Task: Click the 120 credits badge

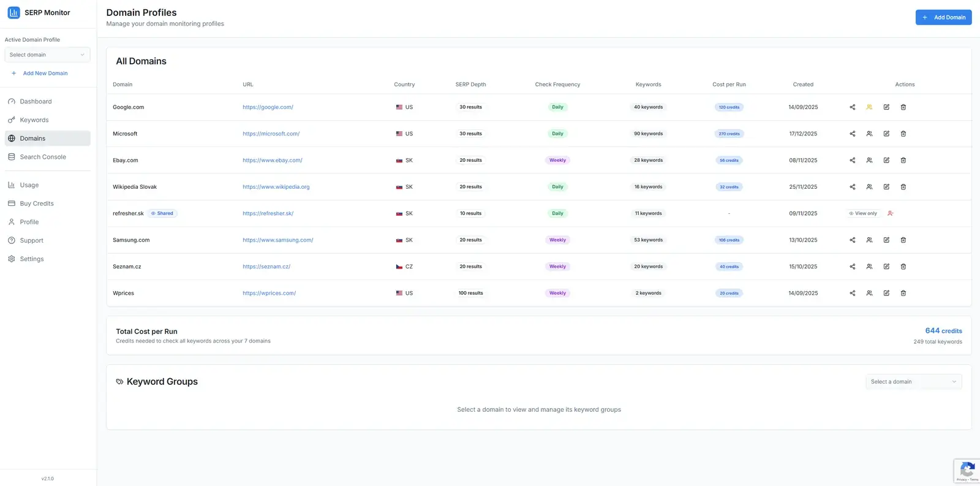Action: tap(729, 107)
